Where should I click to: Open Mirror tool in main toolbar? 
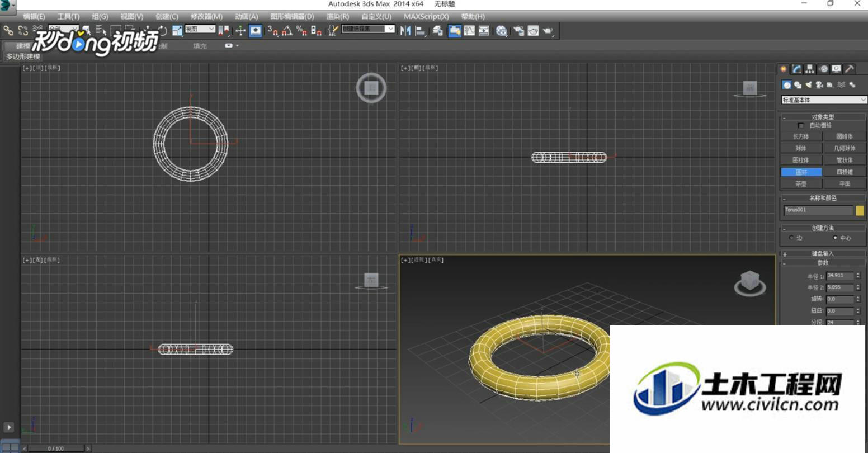(405, 31)
